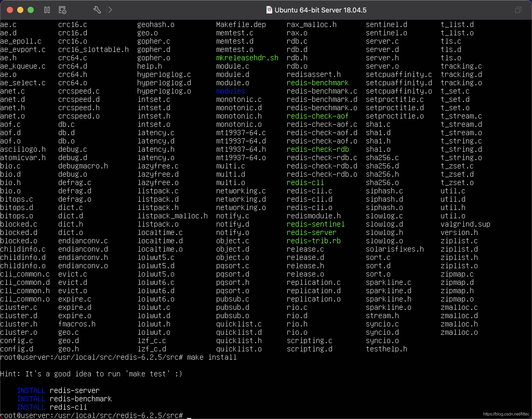
Task: Pause the virtual machine
Action: point(47,10)
